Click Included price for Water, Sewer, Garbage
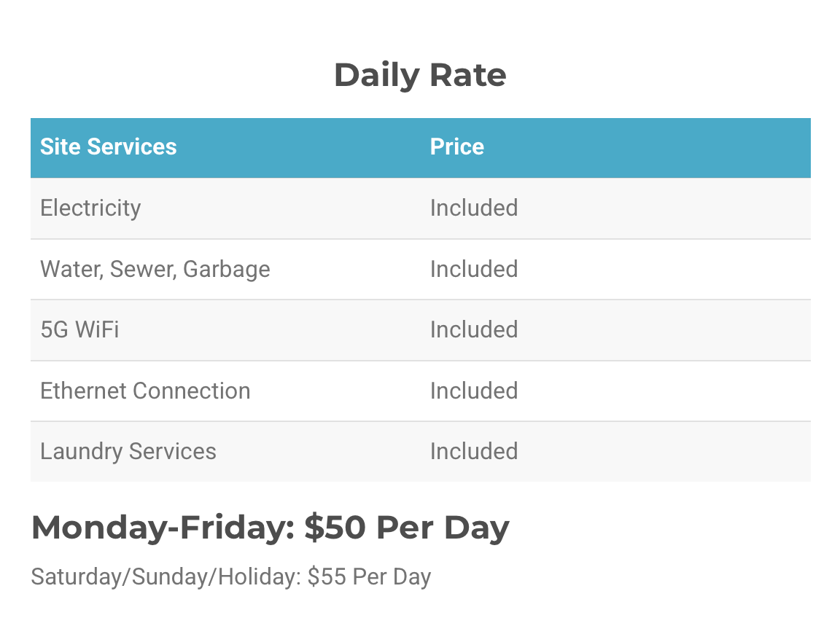The width and height of the screenshot is (840, 618). coord(474,269)
